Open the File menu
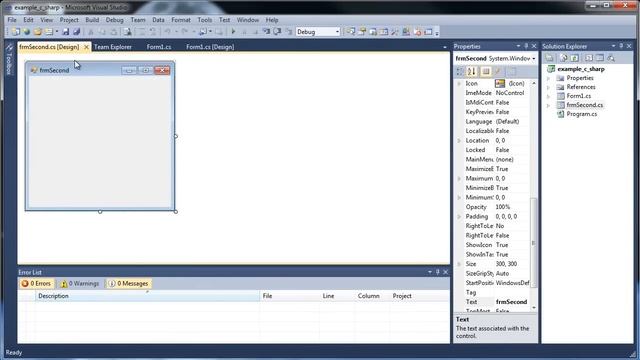This screenshot has height=360, width=640. click(12, 20)
